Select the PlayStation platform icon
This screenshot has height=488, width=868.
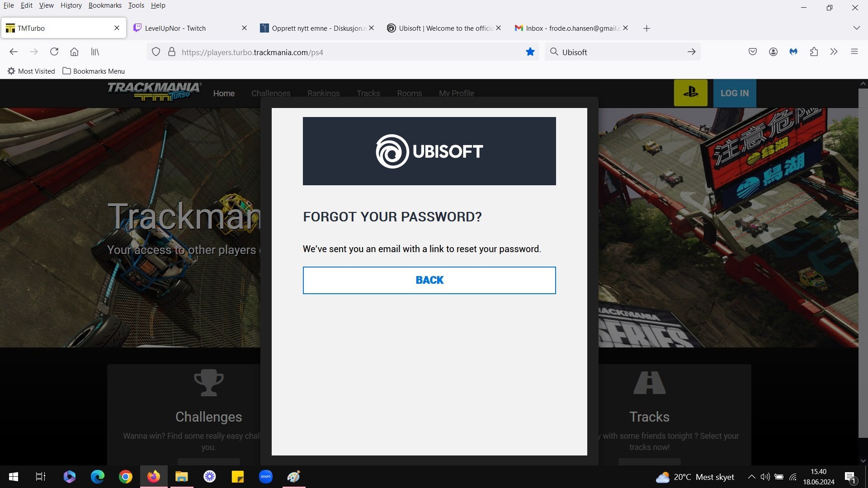[x=690, y=93]
